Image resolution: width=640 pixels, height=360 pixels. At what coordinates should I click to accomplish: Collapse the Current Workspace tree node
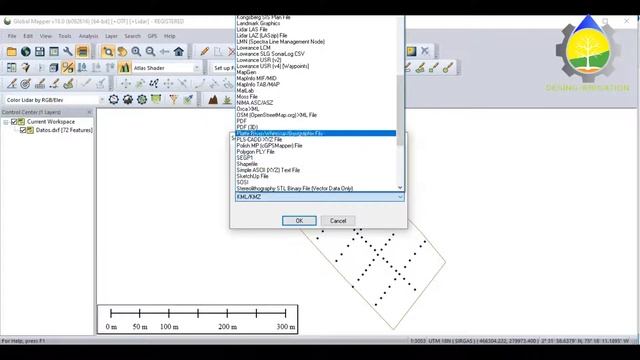(6, 122)
